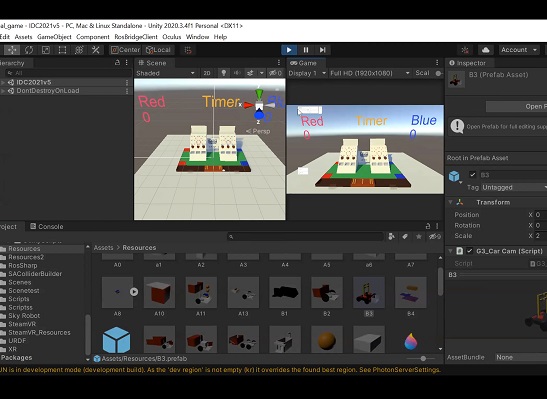Open the RosBridgeClient menu
Screen dimensions: 547x399
pos(136,37)
